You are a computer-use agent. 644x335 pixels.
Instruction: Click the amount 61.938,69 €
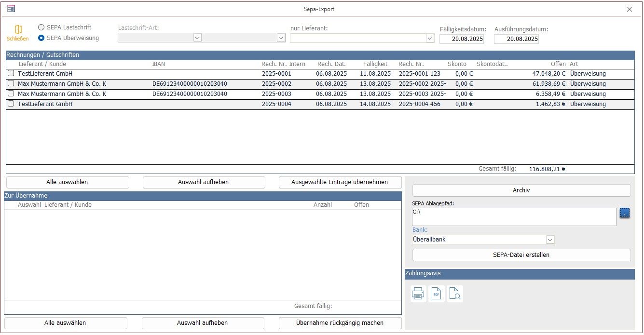[549, 84]
